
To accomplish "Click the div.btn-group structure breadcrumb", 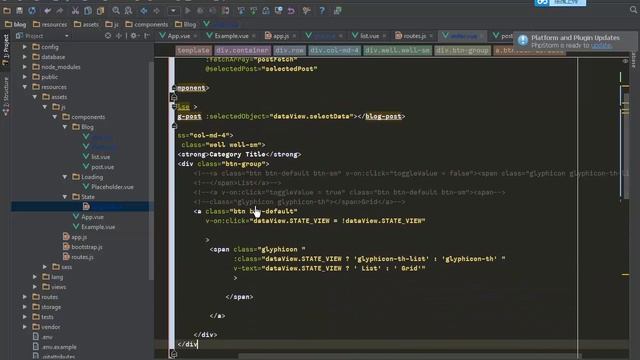I will click(462, 50).
